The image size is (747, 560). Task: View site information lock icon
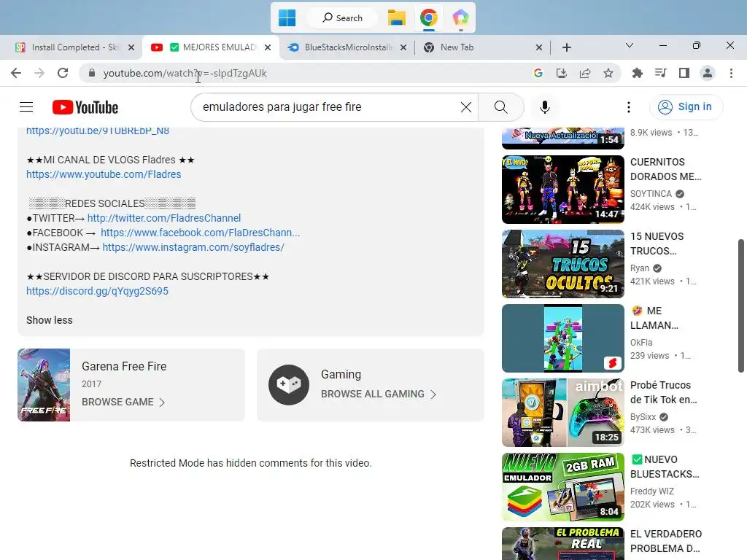[92, 73]
